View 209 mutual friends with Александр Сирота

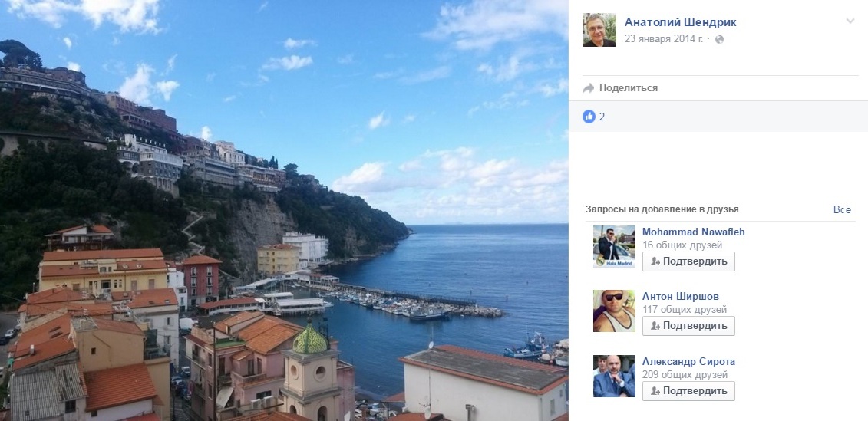click(682, 375)
